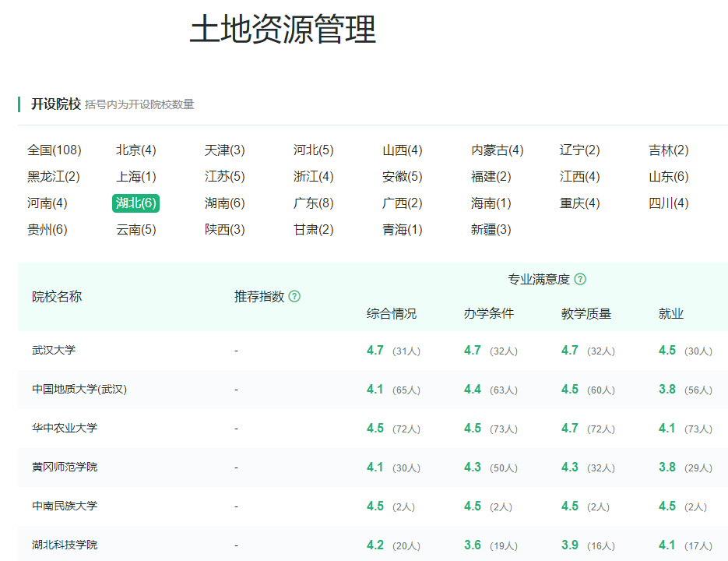Viewport: 728px width, 561px height.
Task: Click 黄冈师范学院 办学条件 score 4.3
Action: 473,467
